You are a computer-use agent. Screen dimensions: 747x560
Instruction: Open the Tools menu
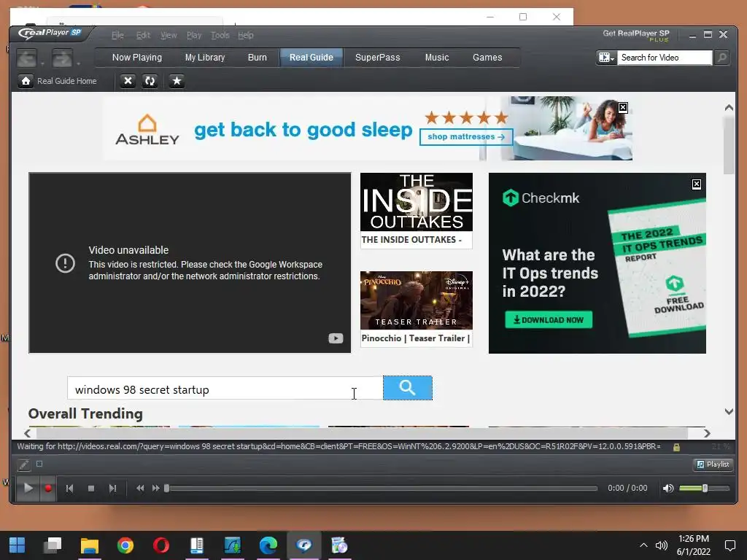[x=220, y=35]
